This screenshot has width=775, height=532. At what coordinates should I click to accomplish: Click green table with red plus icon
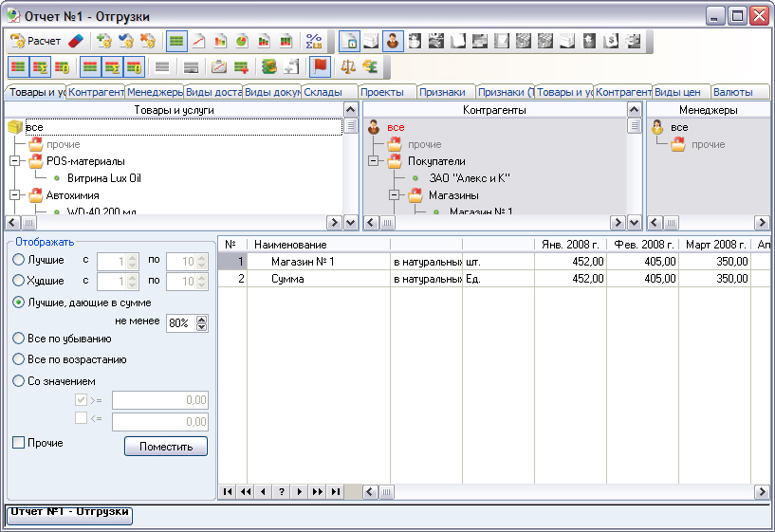coord(241,66)
